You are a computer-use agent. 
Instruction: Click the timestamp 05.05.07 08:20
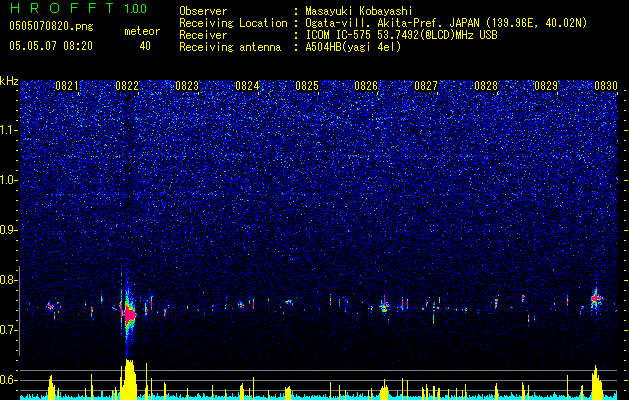tap(51, 46)
